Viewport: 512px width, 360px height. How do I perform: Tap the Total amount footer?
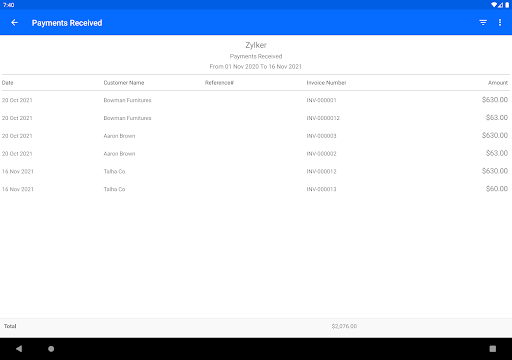pyautogui.click(x=344, y=326)
